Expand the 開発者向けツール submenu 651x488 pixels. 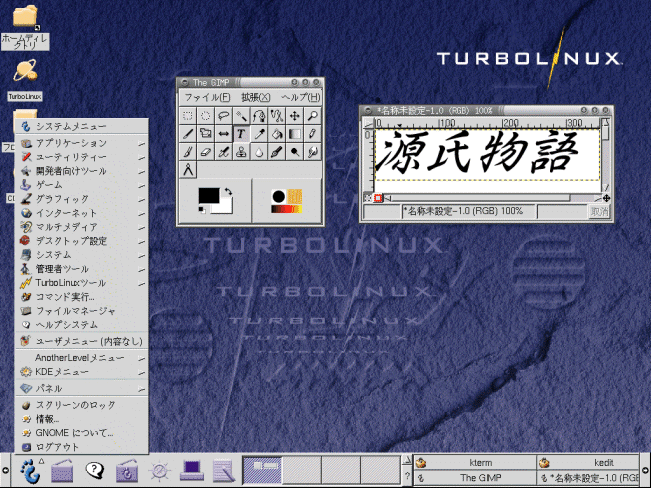click(82, 171)
